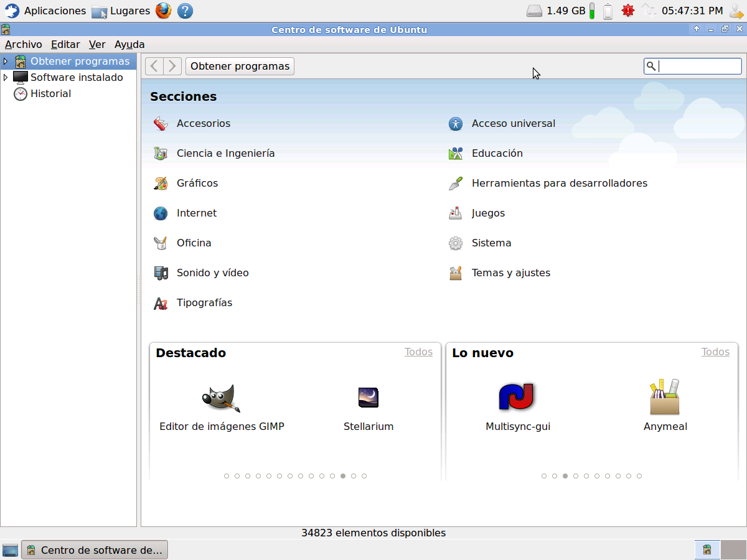
Task: Expand the Obtener programas tree node
Action: (6, 61)
